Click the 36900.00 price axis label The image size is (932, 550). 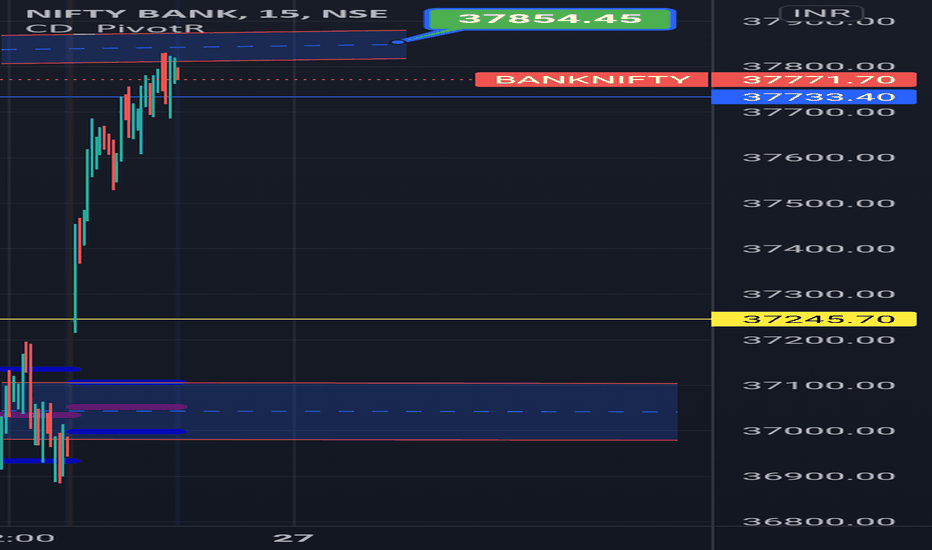pos(818,476)
